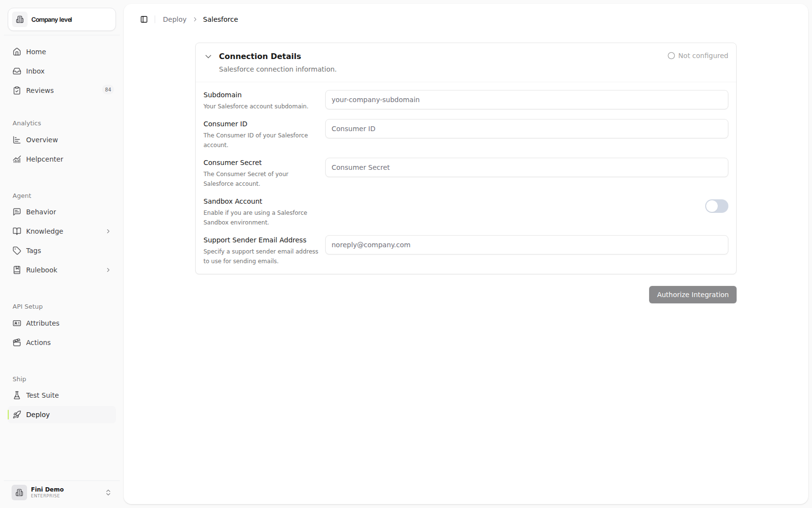Expand the Rulebook submenu chevron
The height and width of the screenshot is (508, 812).
[x=108, y=270]
